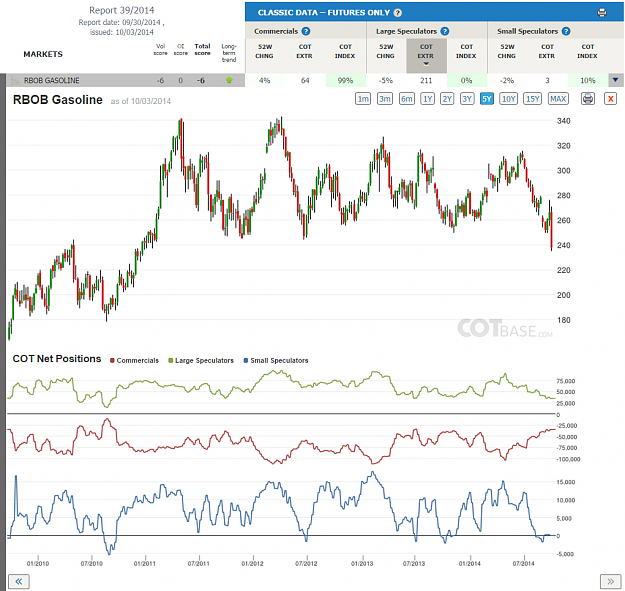Open help icon next to Classic Data title

(397, 13)
